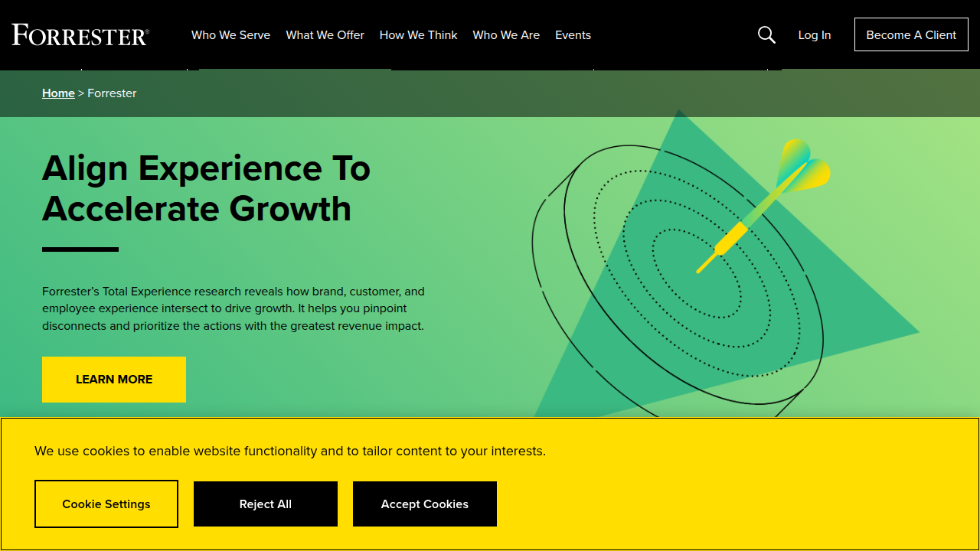Open Cookie Settings
The image size is (980, 551).
(106, 504)
